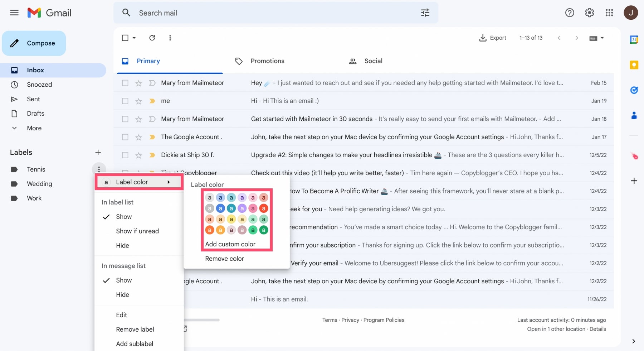
Task: Open Mailmeteor add-on in side panel
Action: tap(634, 156)
